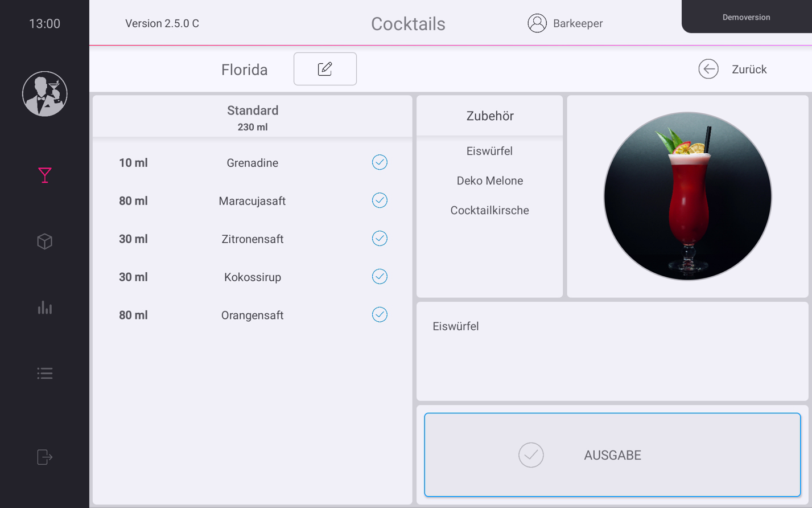Screen dimensions: 812x508
Task: Select Cocktailkirsche in Zubehör list
Action: coord(489,210)
